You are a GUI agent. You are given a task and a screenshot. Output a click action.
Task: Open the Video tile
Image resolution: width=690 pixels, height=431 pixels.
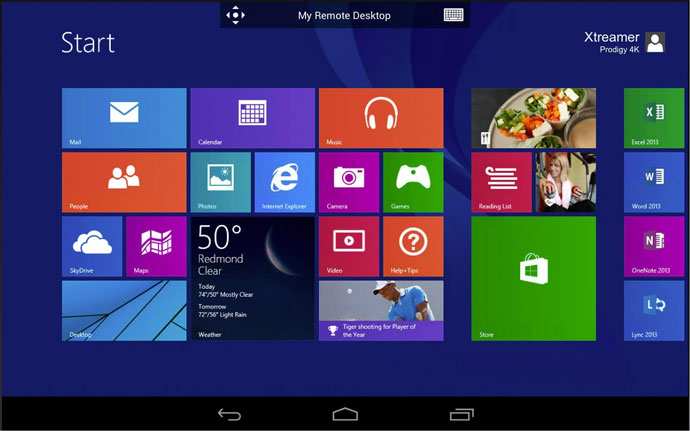(x=349, y=247)
